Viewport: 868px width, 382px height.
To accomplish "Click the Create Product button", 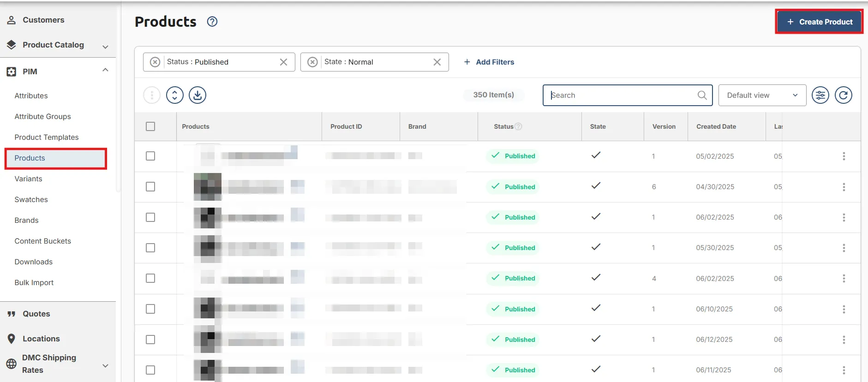I will coord(820,22).
